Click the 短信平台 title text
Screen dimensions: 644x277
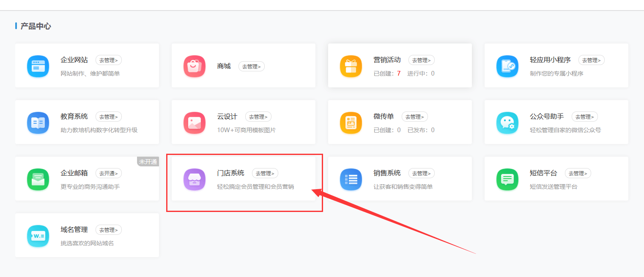coord(544,173)
